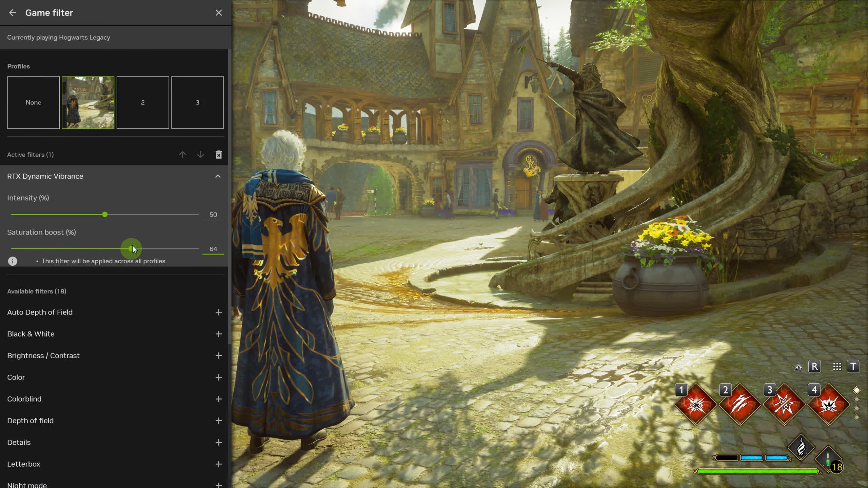Screen dimensions: 868x488
Task: Select profile 2
Action: (143, 102)
